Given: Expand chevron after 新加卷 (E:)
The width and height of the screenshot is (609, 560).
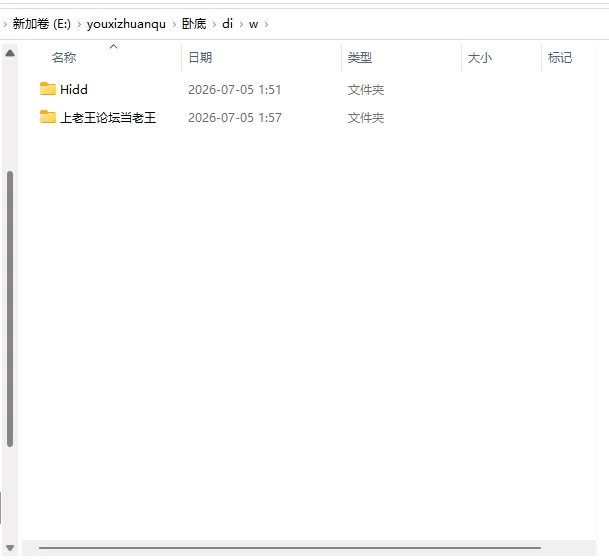Looking at the screenshot, I should (79, 24).
